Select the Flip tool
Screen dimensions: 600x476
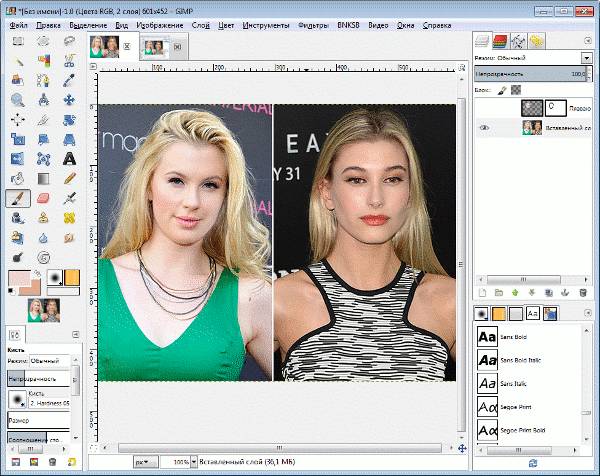click(18, 159)
